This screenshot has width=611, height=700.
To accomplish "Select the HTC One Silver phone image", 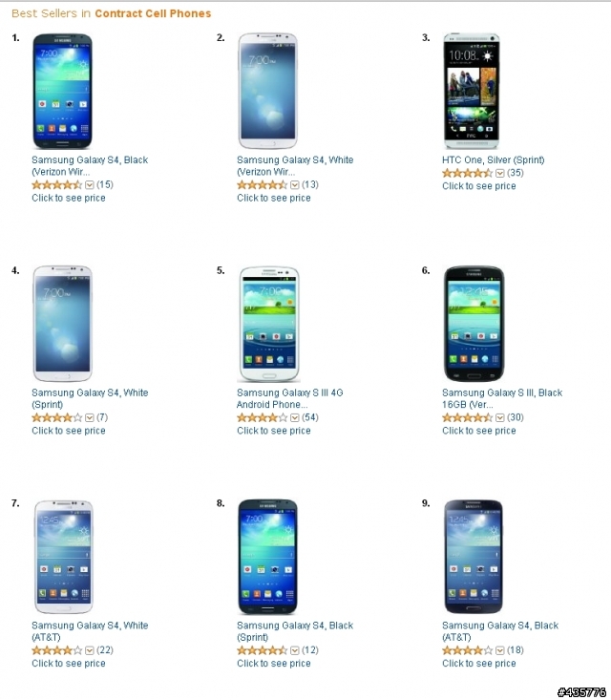I will click(x=472, y=91).
